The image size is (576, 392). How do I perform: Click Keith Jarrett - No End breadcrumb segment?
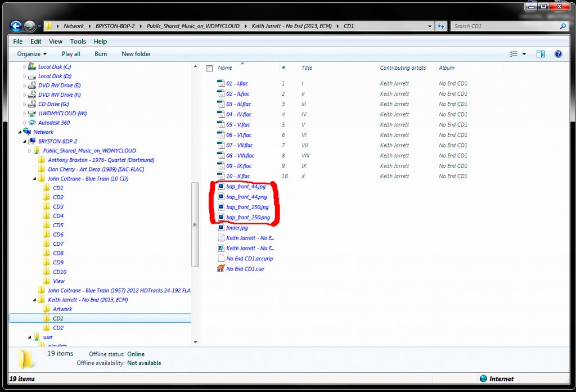point(291,26)
